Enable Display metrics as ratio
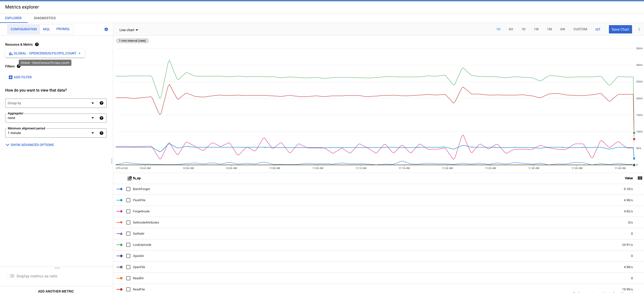The width and height of the screenshot is (644, 293). coord(10,276)
